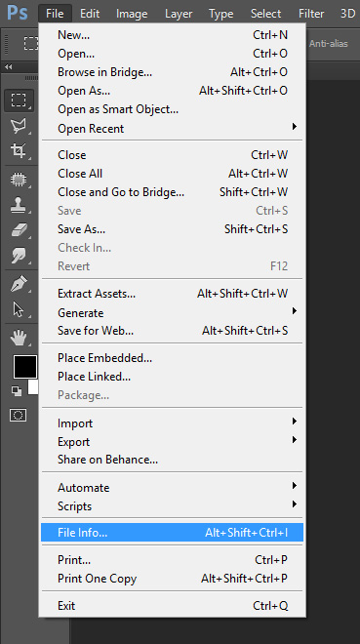Choose Save for Web...

tap(173, 331)
